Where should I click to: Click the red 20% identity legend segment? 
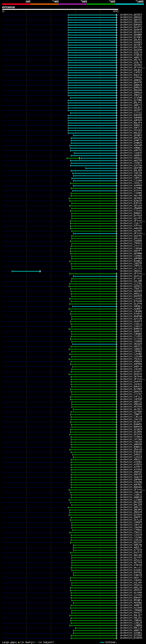16,4
